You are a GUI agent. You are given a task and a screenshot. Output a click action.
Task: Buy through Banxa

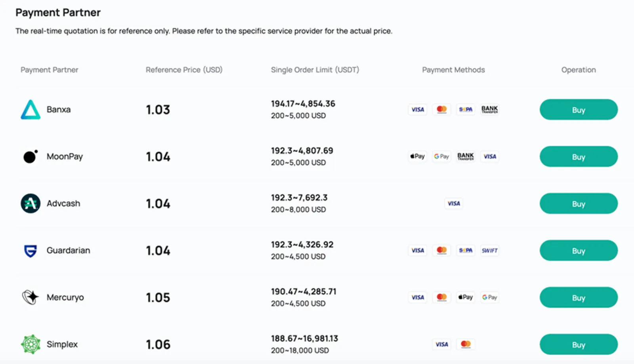579,110
